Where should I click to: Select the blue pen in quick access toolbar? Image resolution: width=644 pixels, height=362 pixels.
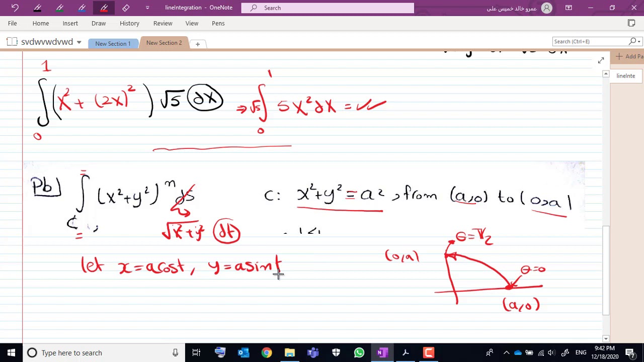tap(82, 8)
